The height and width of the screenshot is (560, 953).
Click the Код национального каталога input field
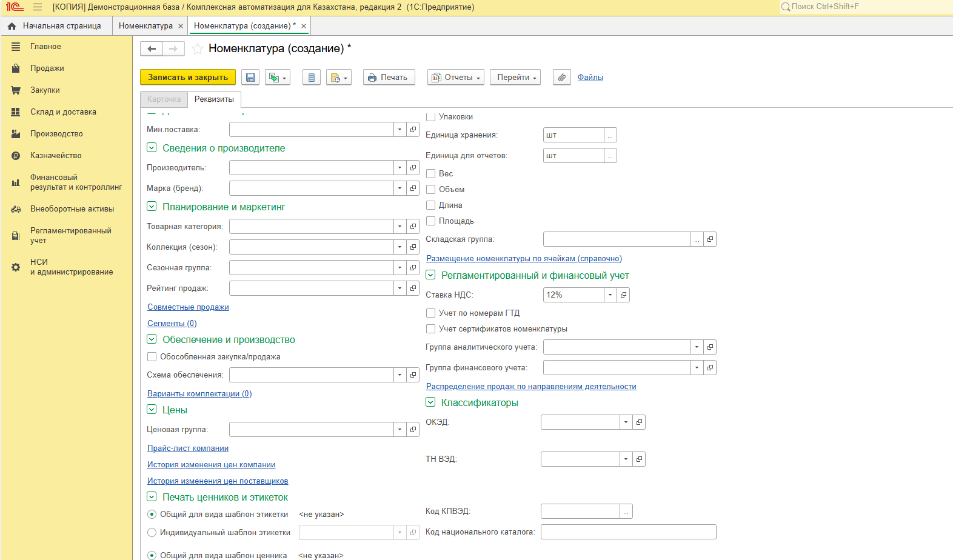(x=628, y=532)
